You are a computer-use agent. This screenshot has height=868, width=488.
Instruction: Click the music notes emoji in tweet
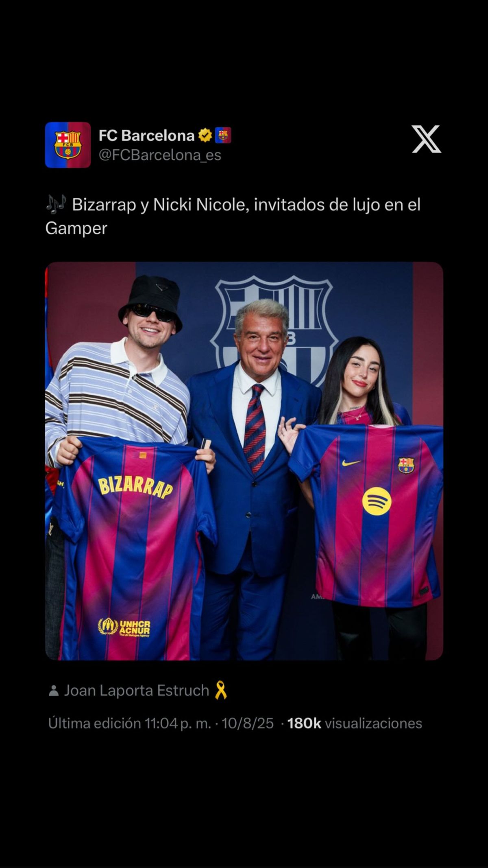56,205
